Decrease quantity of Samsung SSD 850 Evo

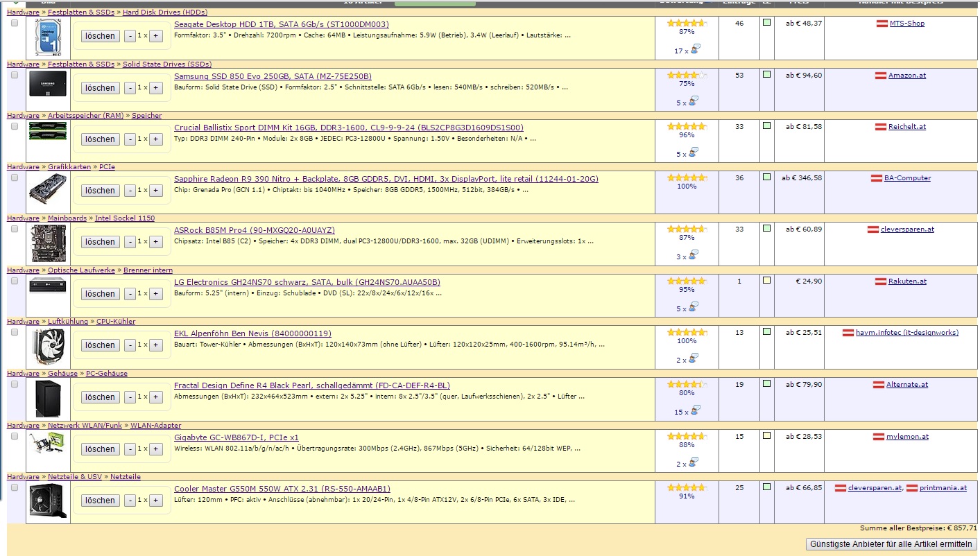coord(130,88)
